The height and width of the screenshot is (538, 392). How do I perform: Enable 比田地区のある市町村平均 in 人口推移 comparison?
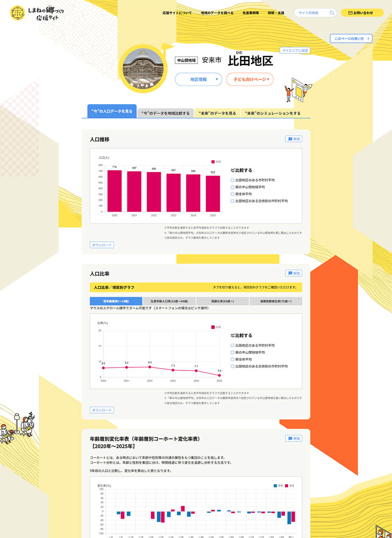tap(232, 180)
